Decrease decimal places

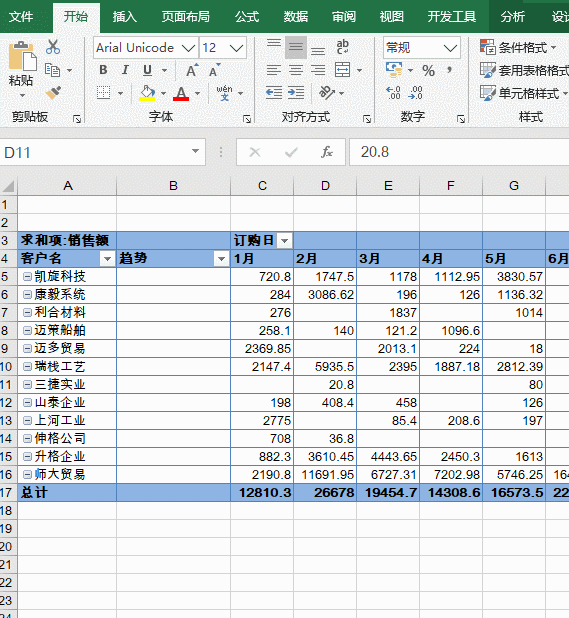coord(416,93)
